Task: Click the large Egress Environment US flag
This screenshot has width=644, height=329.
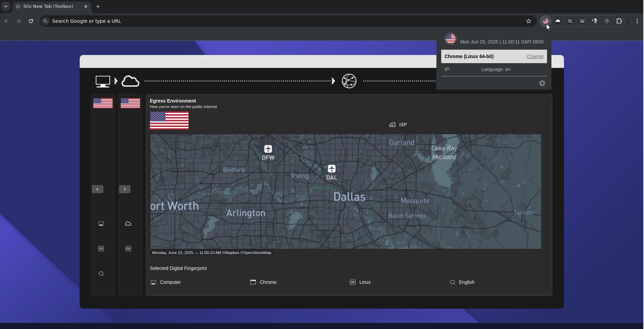Action: coord(169,121)
